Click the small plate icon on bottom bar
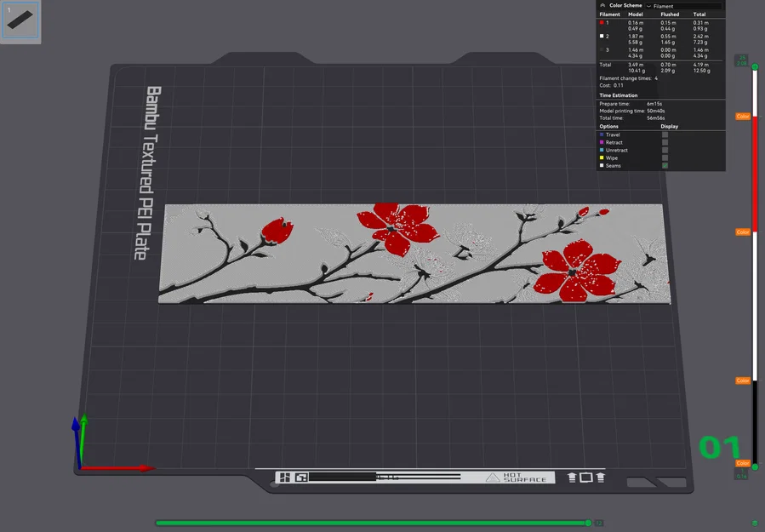765x532 pixels. pos(586,478)
